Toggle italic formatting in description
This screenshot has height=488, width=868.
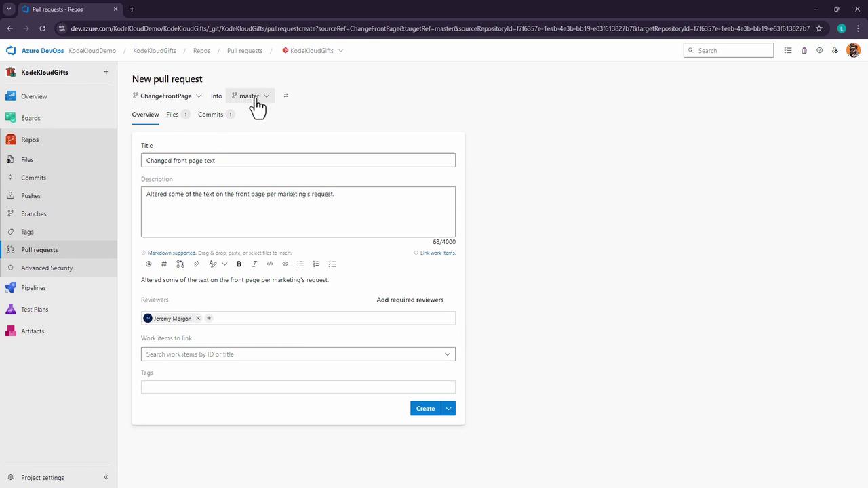254,264
